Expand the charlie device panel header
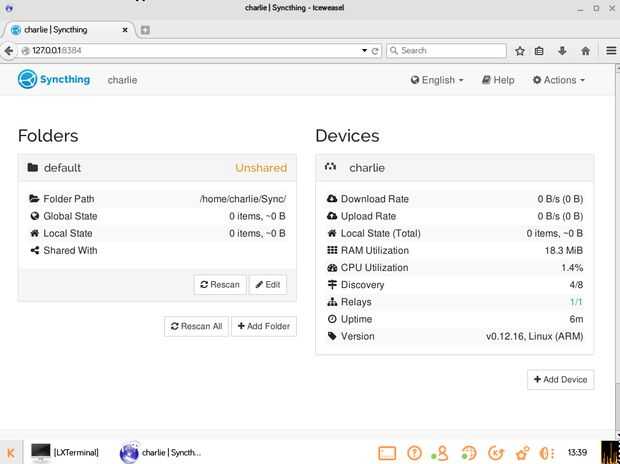 point(454,168)
